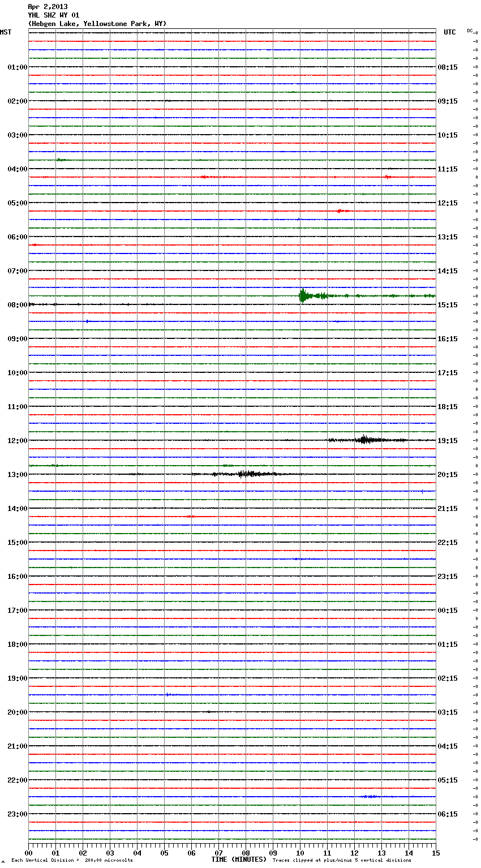Select the station code 'YHL SHZ WY 01'
The height and width of the screenshot is (868, 481).
[54, 15]
